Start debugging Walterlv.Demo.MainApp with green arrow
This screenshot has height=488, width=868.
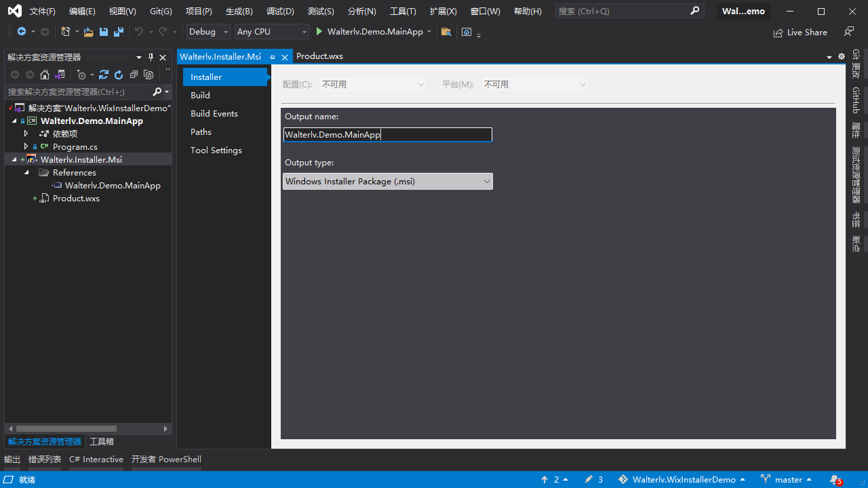pos(319,32)
